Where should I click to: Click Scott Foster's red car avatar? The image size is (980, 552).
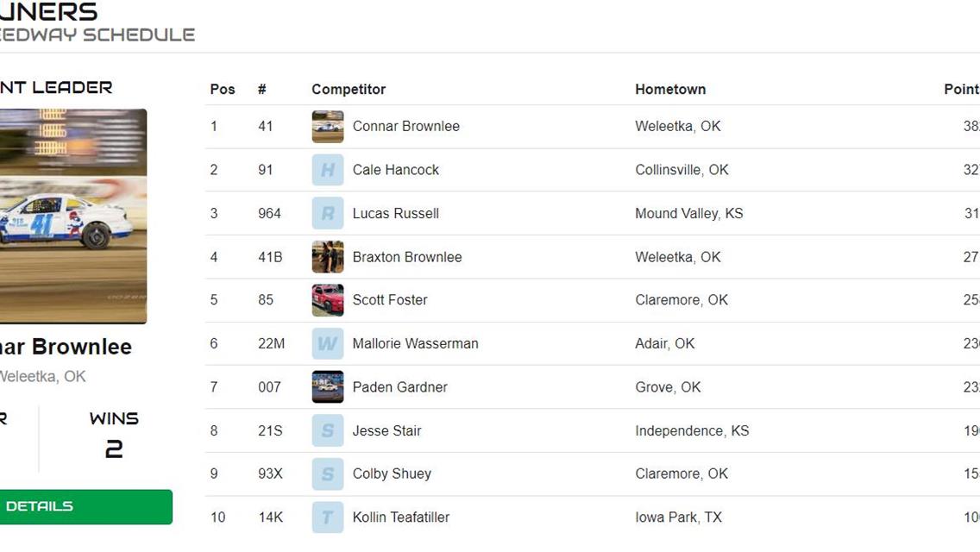328,300
